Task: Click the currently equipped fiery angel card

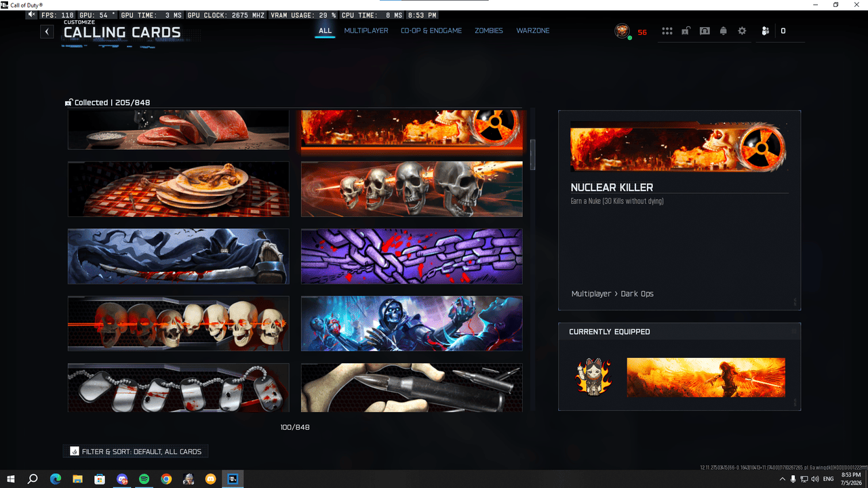Action: pos(706,378)
